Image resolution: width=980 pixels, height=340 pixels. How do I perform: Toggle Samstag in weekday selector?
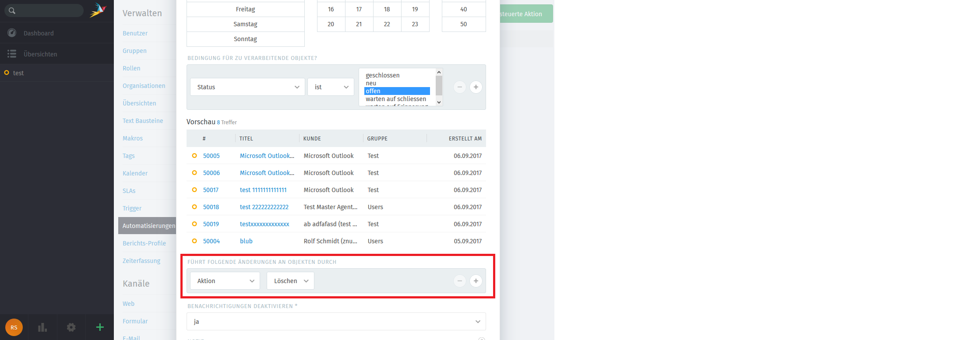pyautogui.click(x=246, y=24)
